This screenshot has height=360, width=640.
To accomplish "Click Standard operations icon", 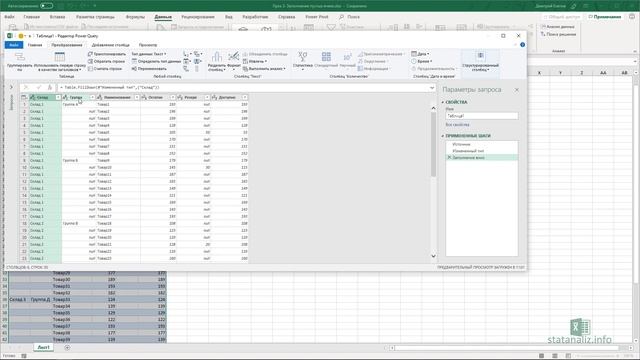I will (x=326, y=56).
